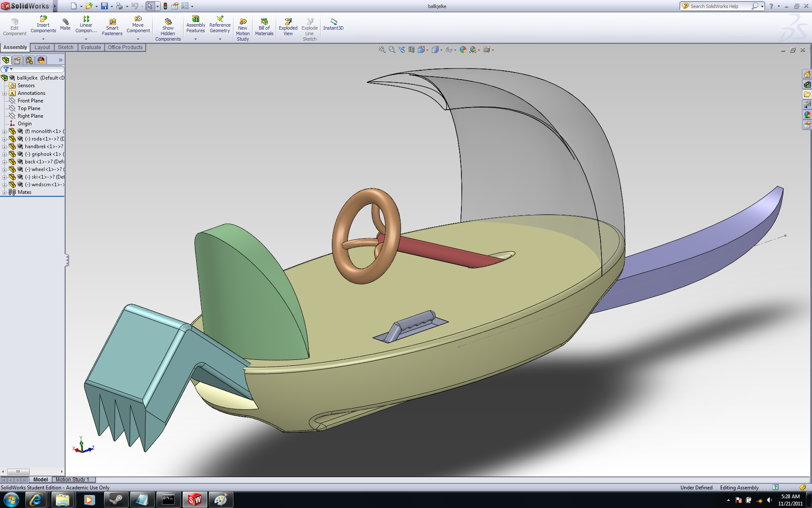The image size is (812, 508).
Task: Switch to the Evaluate tab
Action: click(x=91, y=47)
